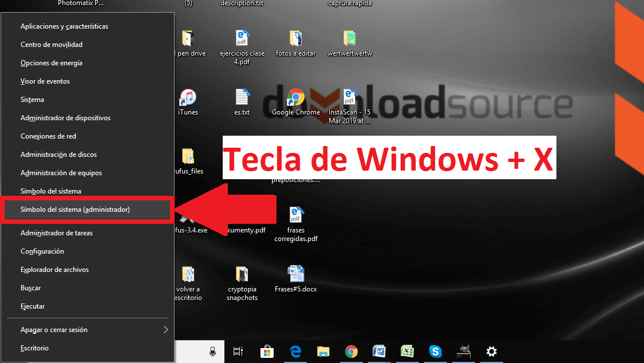
Task: Select Escritorio menu entry
Action: click(x=88, y=348)
